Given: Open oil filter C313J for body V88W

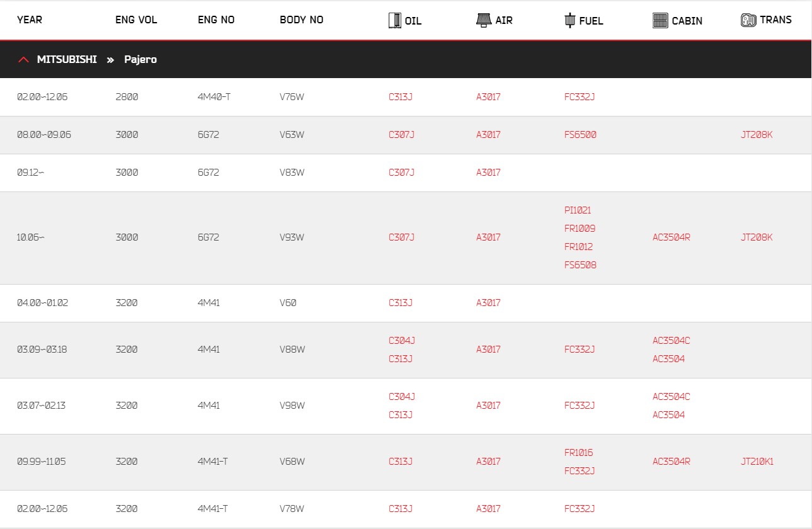Looking at the screenshot, I should click(401, 359).
